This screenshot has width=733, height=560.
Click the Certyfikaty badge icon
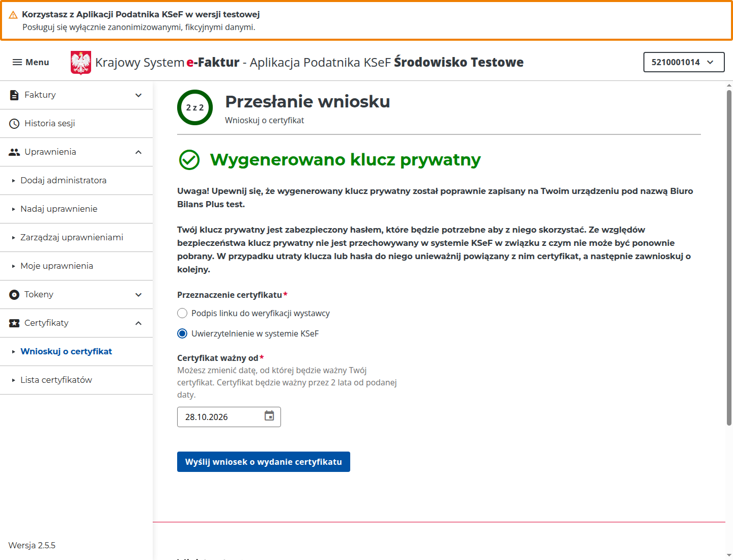point(14,323)
